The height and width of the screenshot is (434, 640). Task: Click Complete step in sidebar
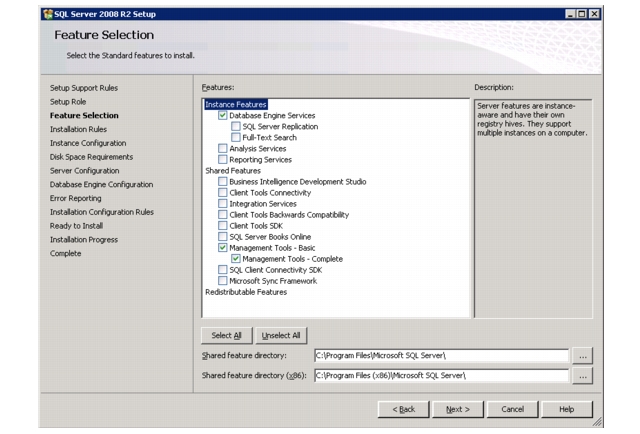point(65,254)
